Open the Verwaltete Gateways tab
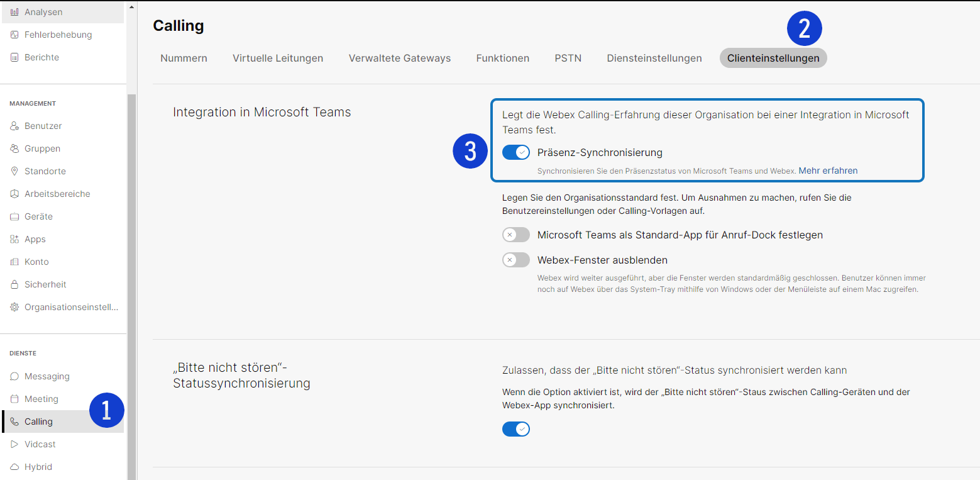The width and height of the screenshot is (980, 480). coord(400,58)
